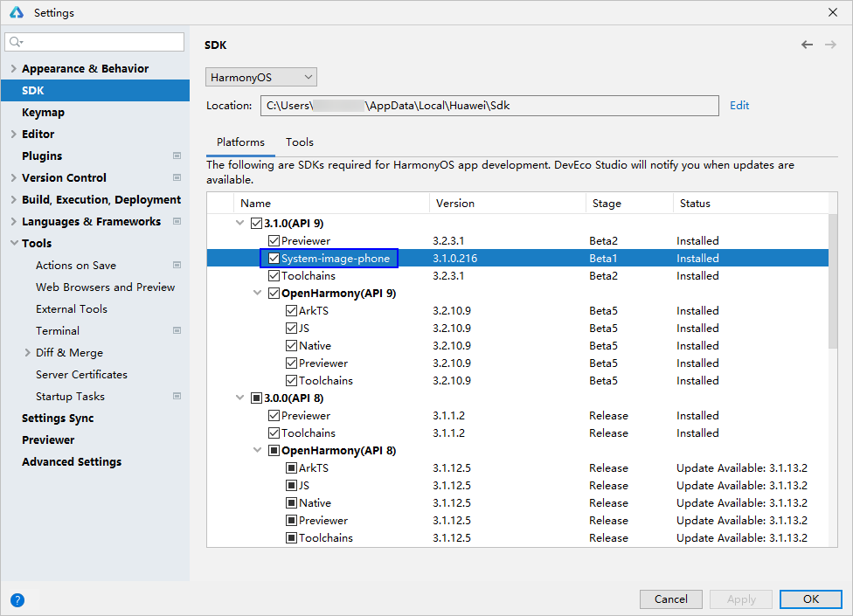Viewport: 853px width, 616px height.
Task: Click project-level icon beside Terminal
Action: pos(177,330)
